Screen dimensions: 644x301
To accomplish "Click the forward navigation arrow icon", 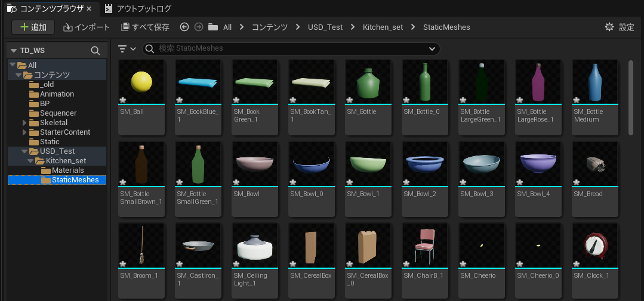I will (x=199, y=27).
